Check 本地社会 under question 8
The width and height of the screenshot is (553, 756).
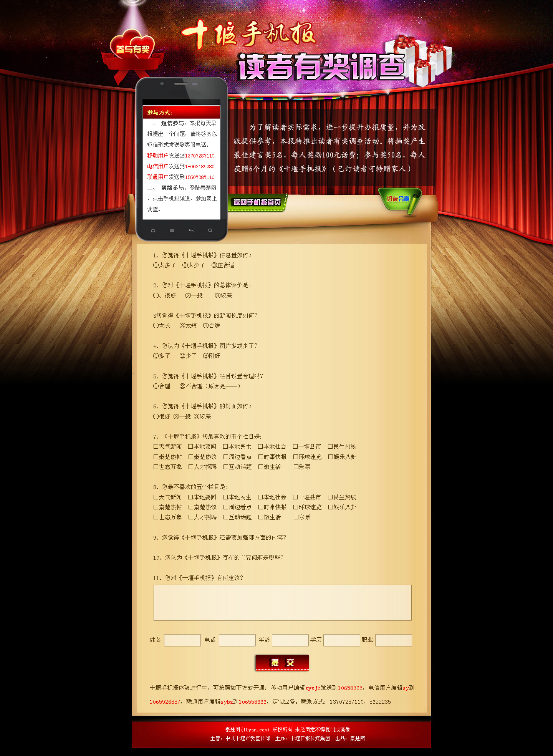tap(260, 497)
